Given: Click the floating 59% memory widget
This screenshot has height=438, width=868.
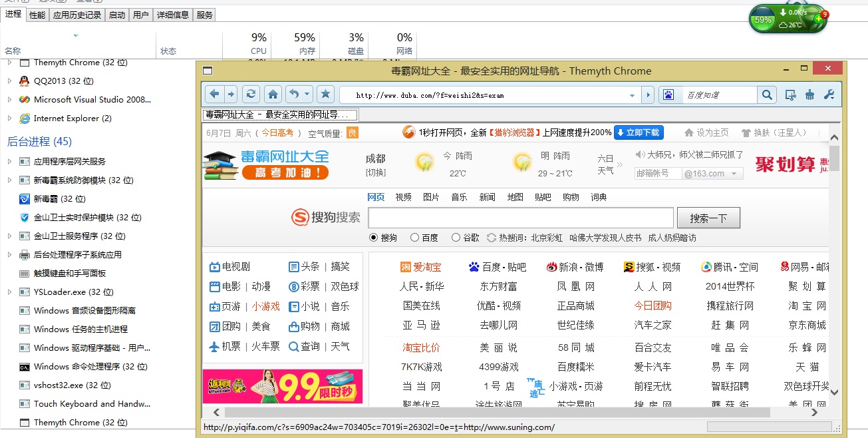Looking at the screenshot, I should pos(788,19).
